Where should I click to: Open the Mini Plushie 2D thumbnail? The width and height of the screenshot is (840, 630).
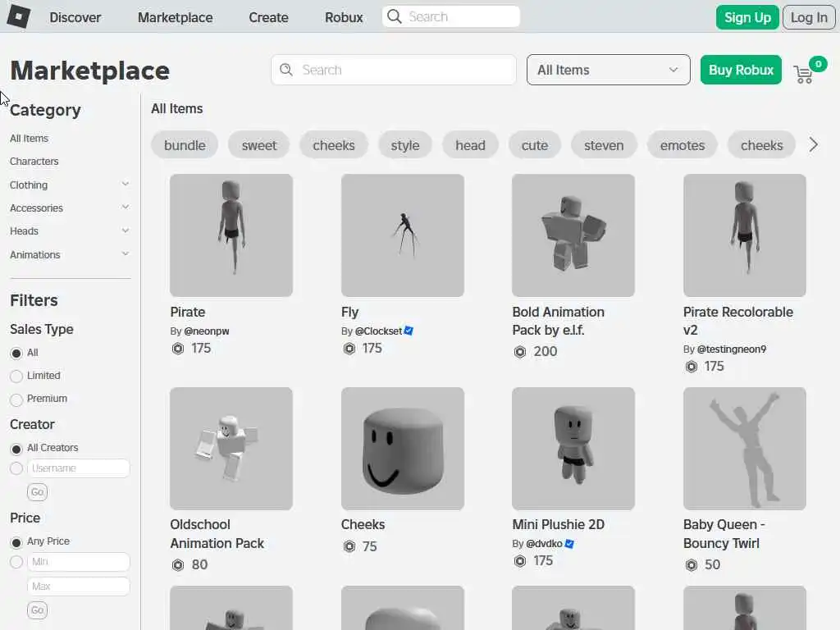(573, 449)
